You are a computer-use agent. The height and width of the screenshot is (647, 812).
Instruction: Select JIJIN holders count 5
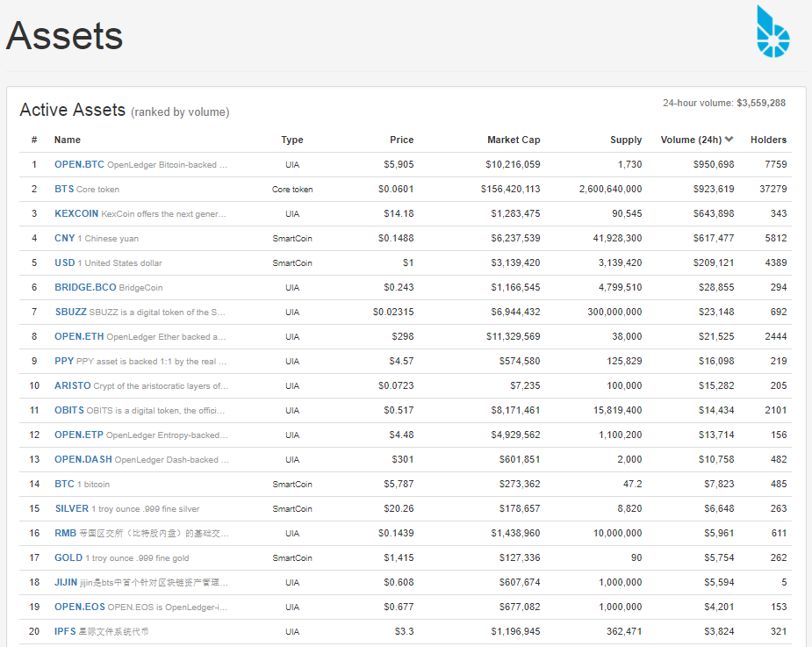(784, 583)
